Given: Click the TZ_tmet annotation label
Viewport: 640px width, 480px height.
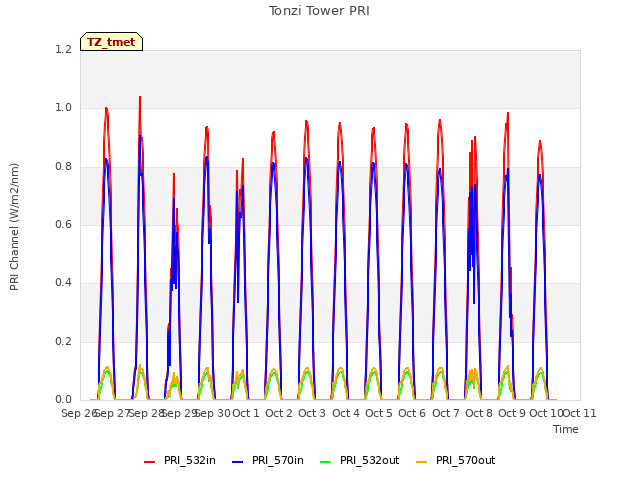Looking at the screenshot, I should point(111,42).
